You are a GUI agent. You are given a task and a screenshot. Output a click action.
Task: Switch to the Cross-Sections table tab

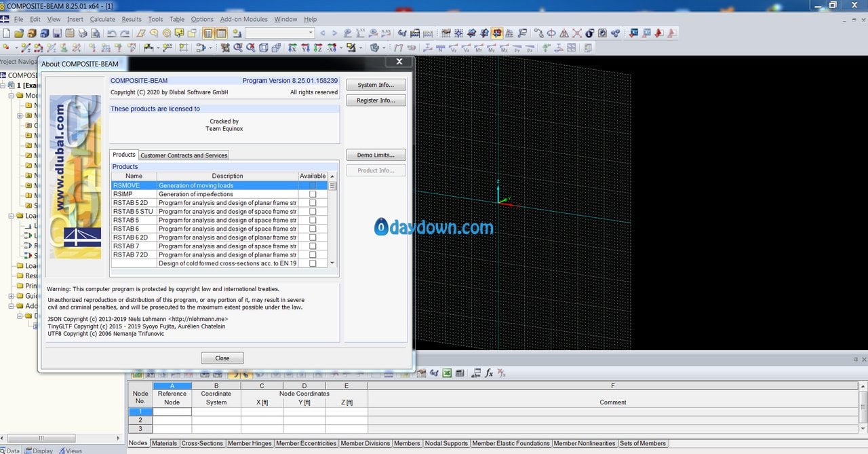pos(202,443)
